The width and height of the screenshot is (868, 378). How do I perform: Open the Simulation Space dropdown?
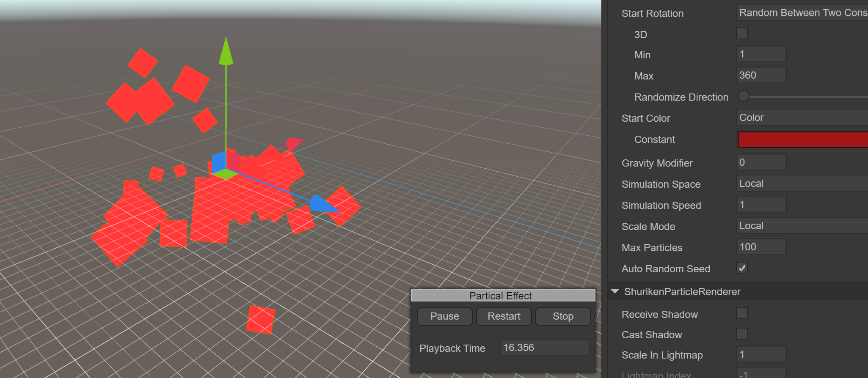802,184
